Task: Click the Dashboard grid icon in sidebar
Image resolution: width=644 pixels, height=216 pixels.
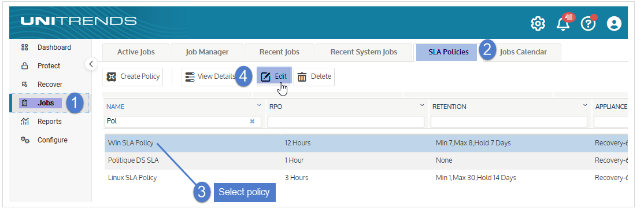Action: (24, 47)
